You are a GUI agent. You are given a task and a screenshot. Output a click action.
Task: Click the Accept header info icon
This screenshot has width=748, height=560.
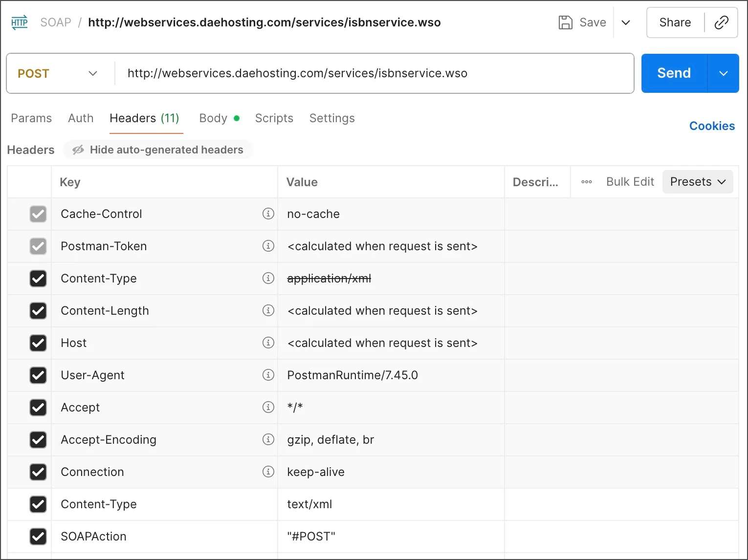click(268, 407)
